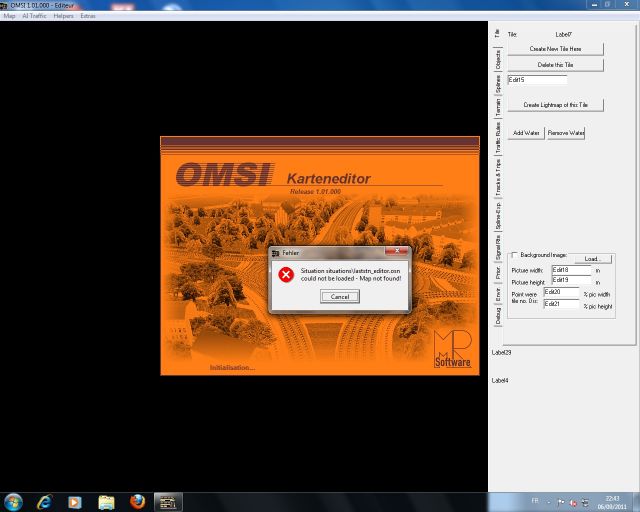Switch to the Terrain vertical tab
Image resolution: width=640 pixels, height=512 pixels.
click(498, 108)
